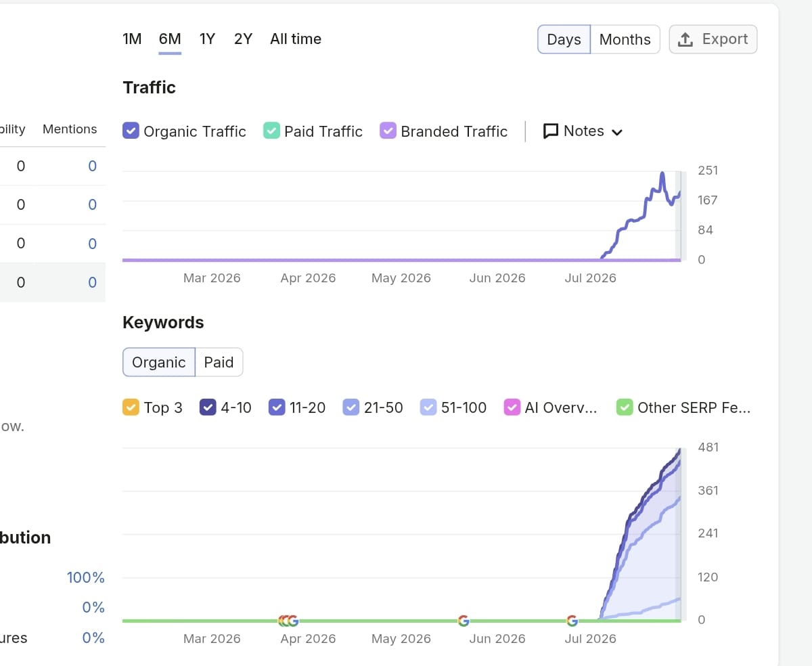The height and width of the screenshot is (666, 812).
Task: Toggle the 4-10 positions checkbox
Action: pyautogui.click(x=208, y=407)
